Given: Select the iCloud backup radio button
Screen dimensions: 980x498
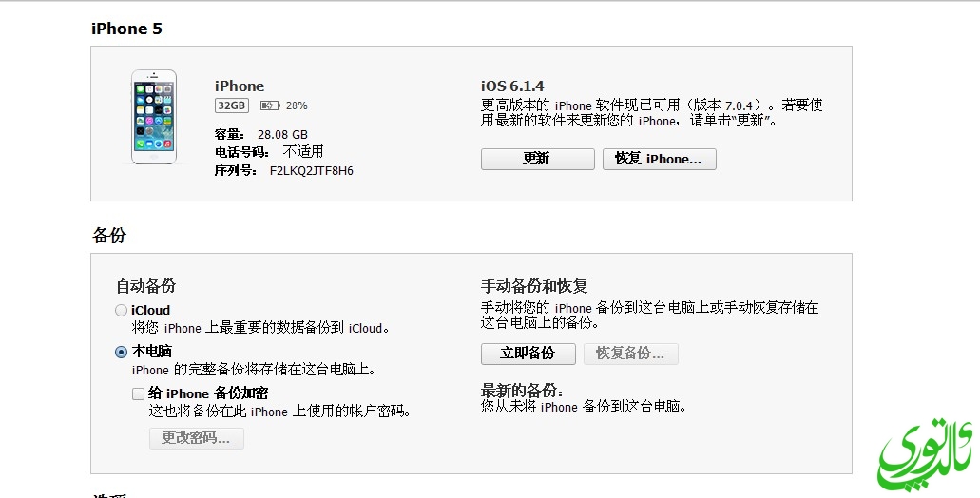Looking at the screenshot, I should coord(122,311).
